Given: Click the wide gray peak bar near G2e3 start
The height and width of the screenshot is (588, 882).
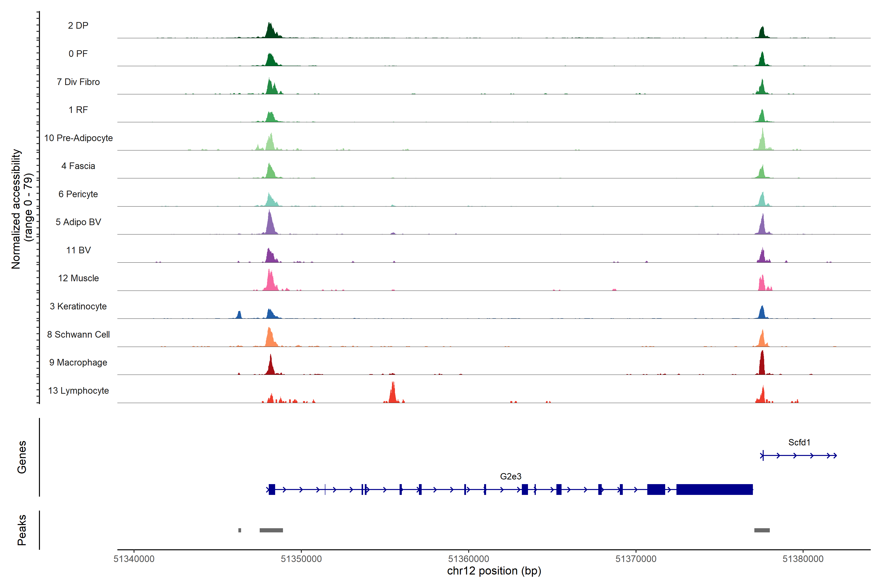Looking at the screenshot, I should click(x=271, y=530).
